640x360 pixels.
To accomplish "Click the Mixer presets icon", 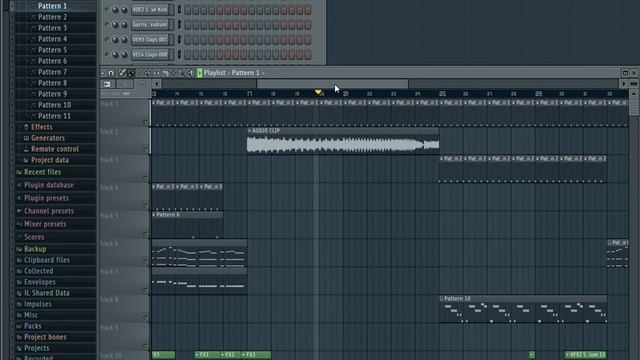I will 19,224.
